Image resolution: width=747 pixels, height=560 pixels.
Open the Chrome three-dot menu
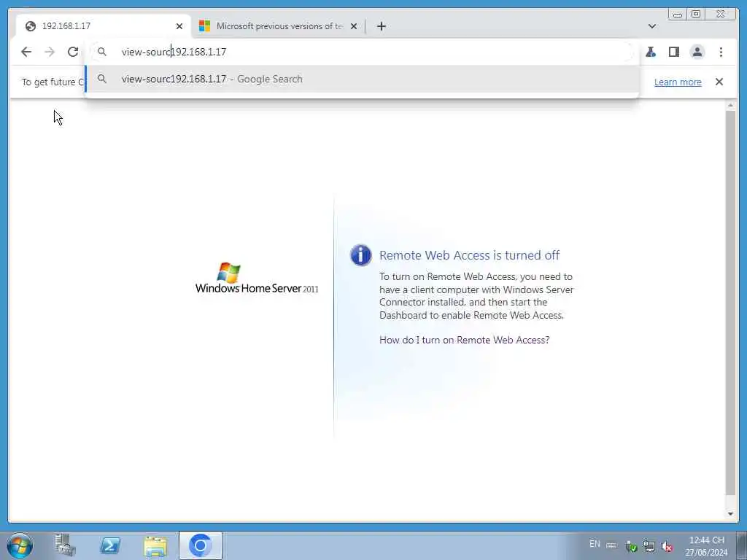click(721, 52)
